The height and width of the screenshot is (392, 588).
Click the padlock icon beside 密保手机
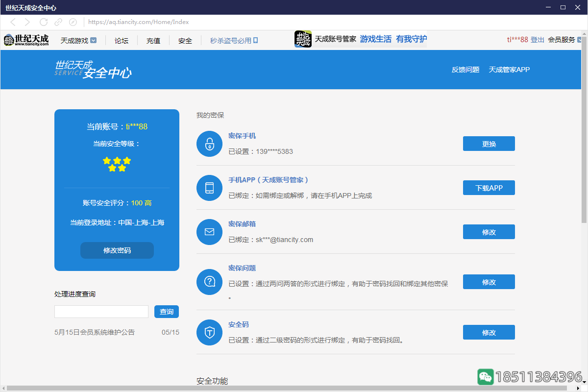209,144
